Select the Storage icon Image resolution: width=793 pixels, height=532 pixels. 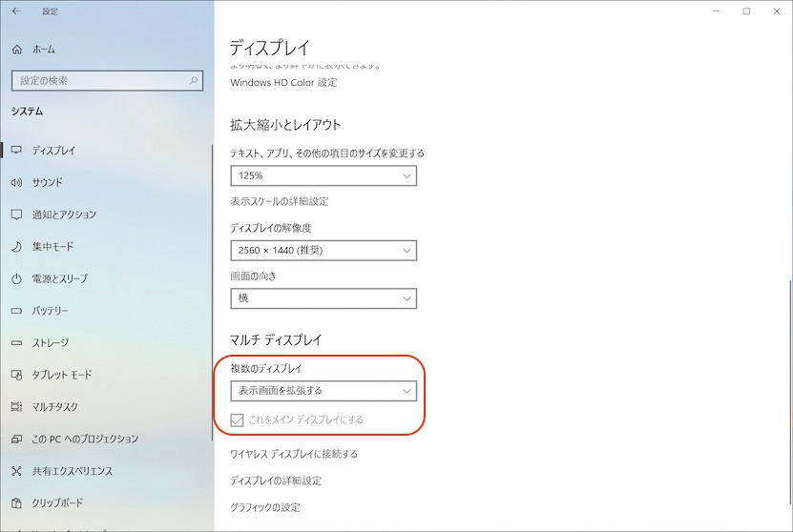(16, 342)
